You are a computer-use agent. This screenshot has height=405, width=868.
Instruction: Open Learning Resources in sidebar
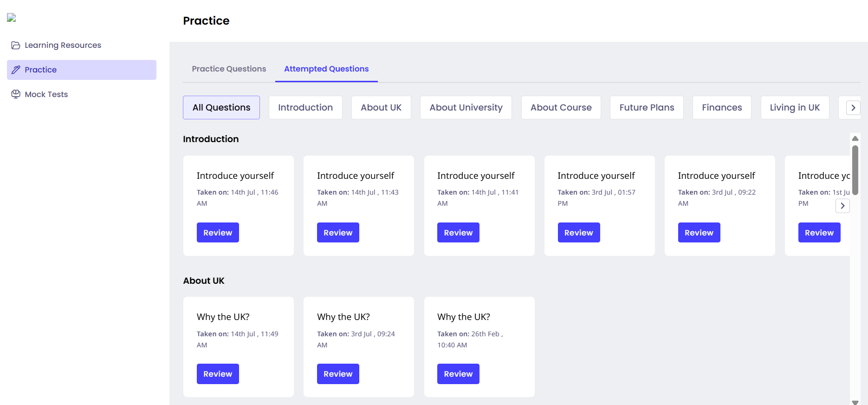82,45
